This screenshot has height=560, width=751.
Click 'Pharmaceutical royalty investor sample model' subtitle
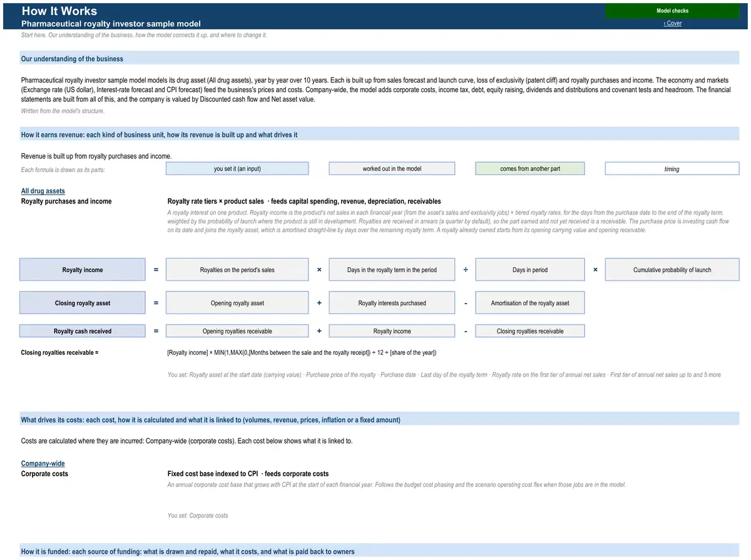click(x=111, y=23)
